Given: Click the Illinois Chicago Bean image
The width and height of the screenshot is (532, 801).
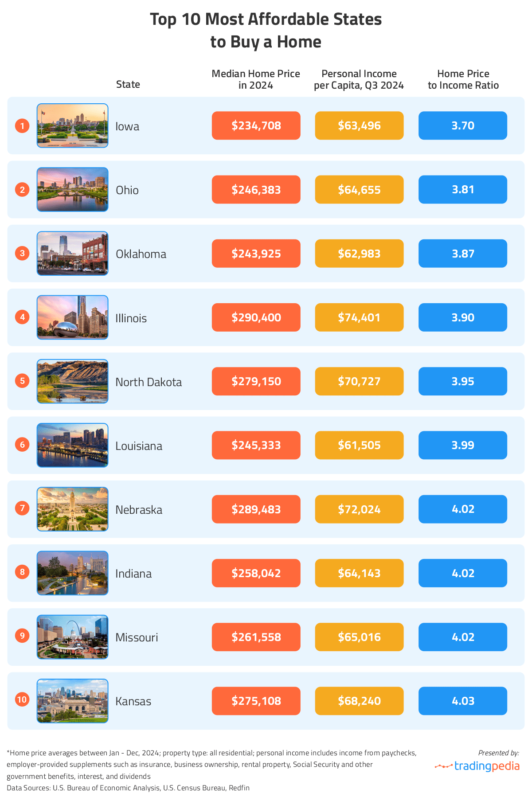Looking at the screenshot, I should point(72,317).
